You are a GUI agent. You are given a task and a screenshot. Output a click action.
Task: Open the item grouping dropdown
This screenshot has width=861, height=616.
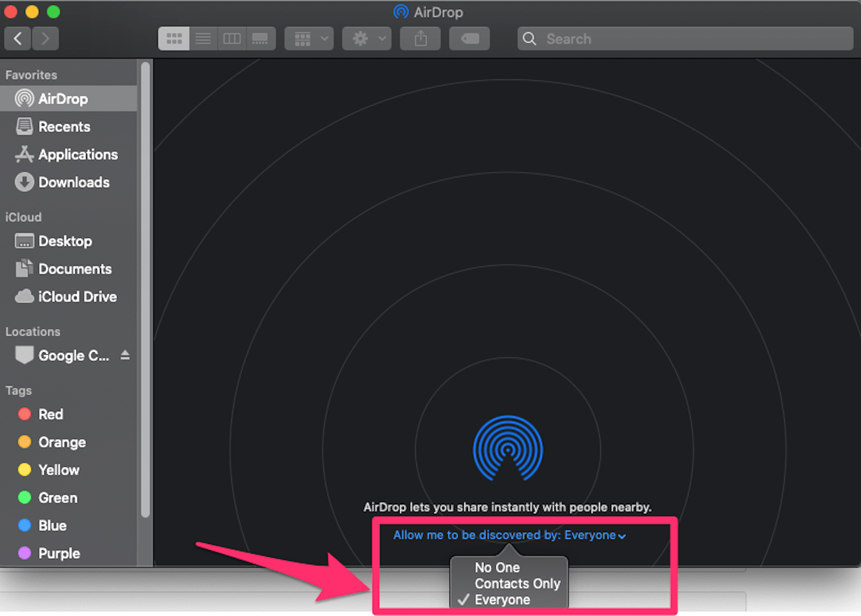pos(309,38)
